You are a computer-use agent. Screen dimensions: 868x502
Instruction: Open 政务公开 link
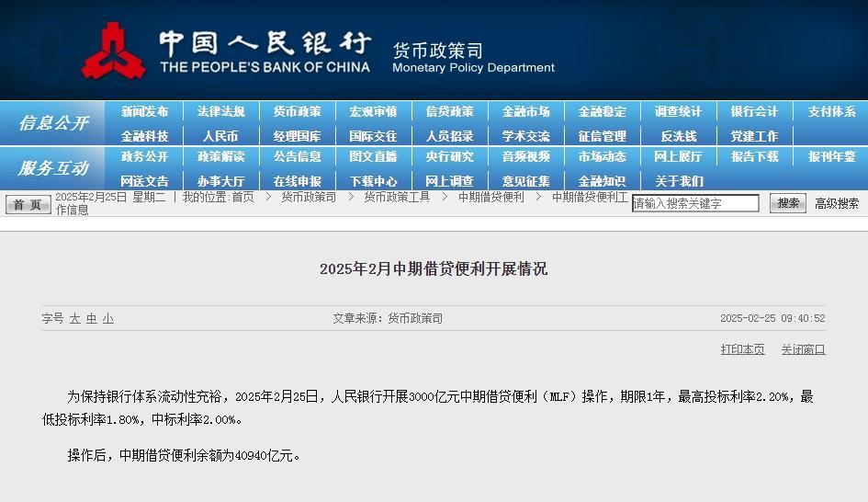[144, 157]
